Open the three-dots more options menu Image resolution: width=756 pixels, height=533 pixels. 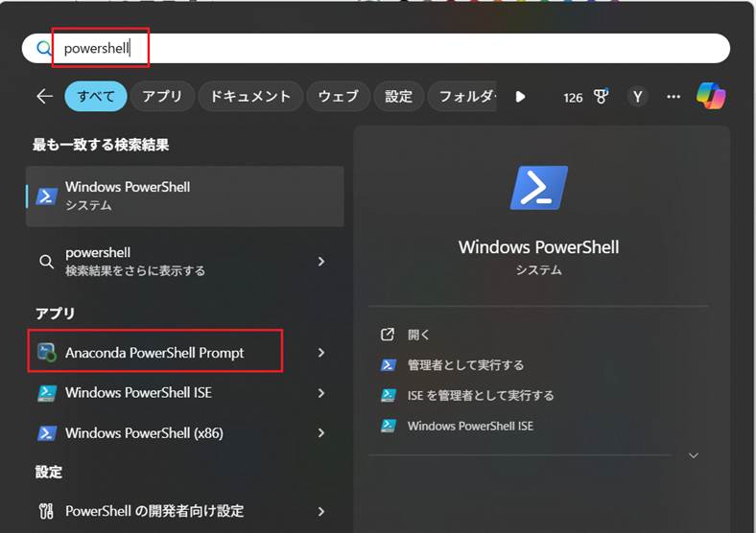point(673,97)
